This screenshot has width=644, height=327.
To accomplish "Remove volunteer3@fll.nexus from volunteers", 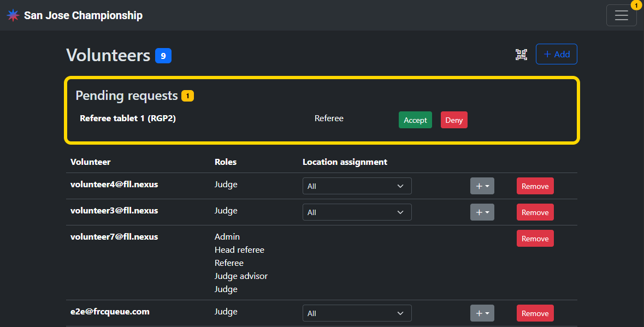I will click(x=535, y=212).
